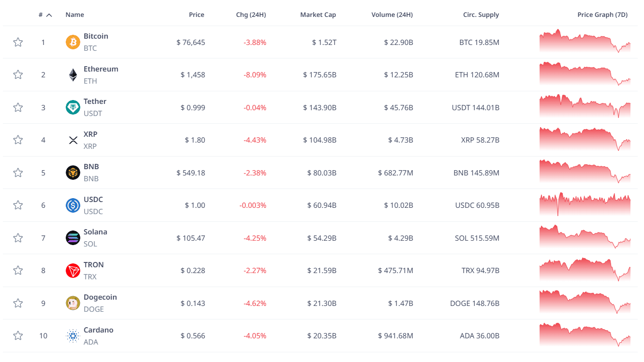Open the Ethereum name link
This screenshot has width=644, height=362.
click(x=101, y=69)
